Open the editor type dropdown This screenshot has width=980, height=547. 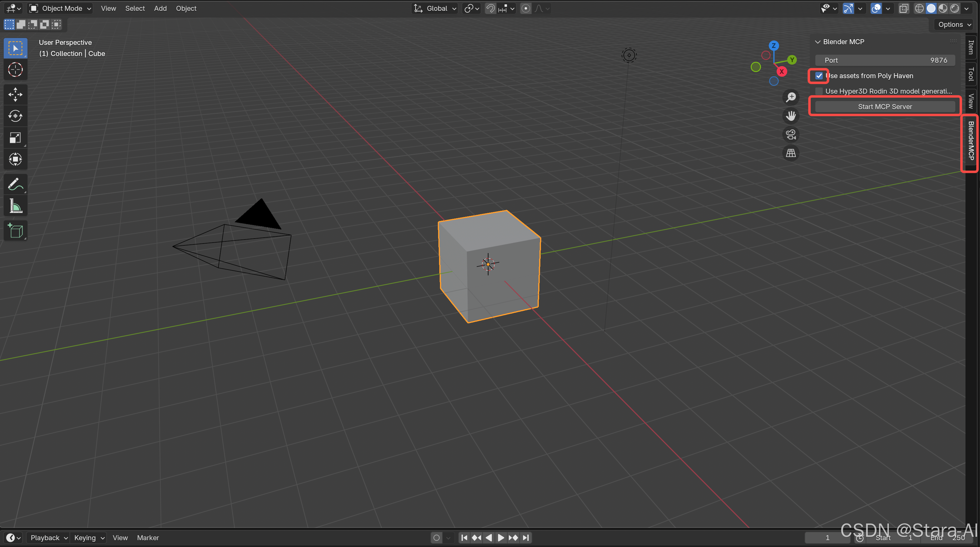pyautogui.click(x=13, y=8)
